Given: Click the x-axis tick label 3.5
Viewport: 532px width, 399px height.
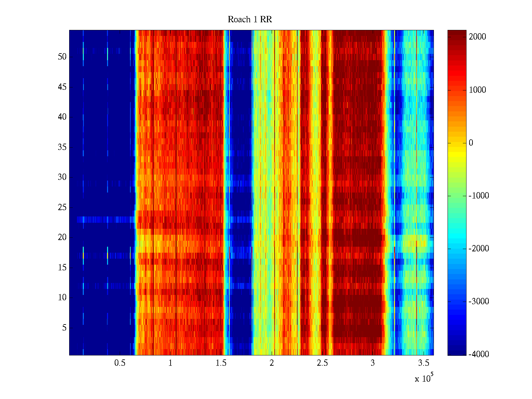Looking at the screenshot, I should coord(423,363).
